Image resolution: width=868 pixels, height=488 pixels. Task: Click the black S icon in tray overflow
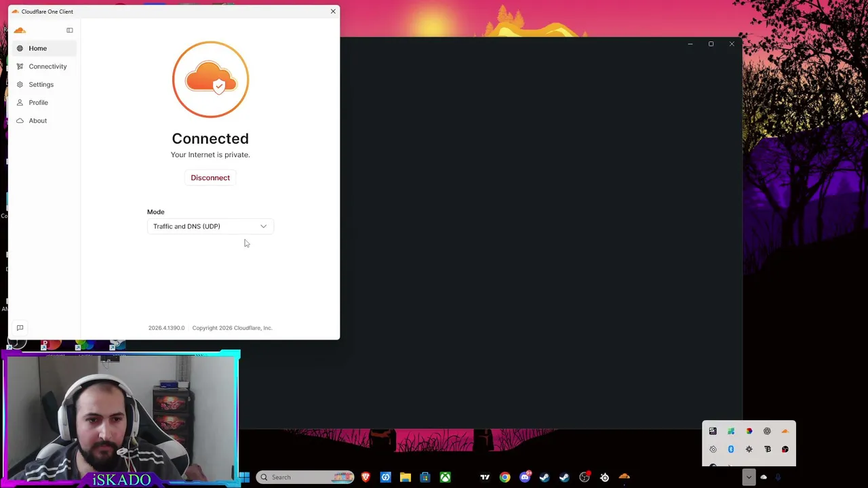tap(713, 431)
